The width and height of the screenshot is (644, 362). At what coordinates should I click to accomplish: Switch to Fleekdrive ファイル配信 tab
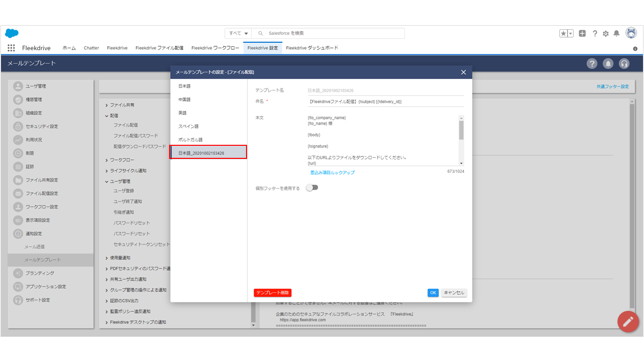click(x=159, y=48)
